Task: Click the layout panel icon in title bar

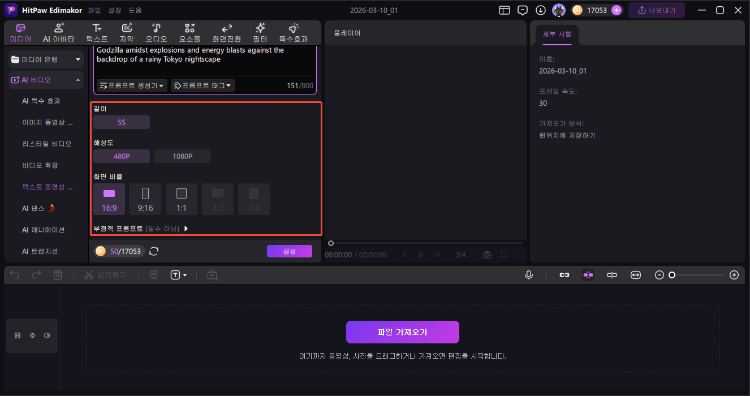Action: coord(504,10)
